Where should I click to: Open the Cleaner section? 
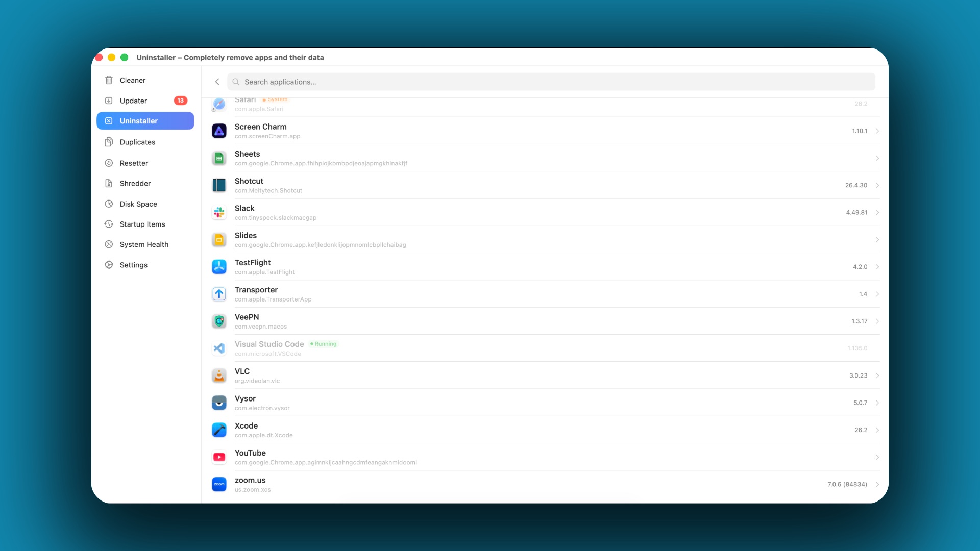tap(145, 80)
